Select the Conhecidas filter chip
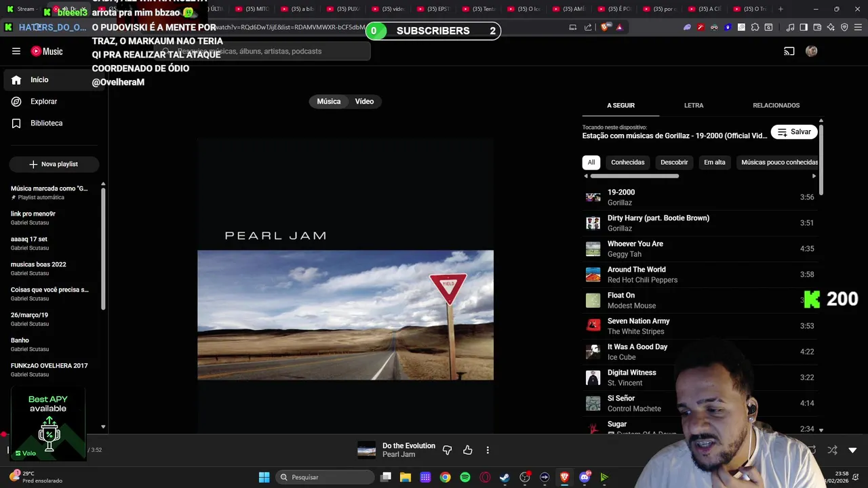868x488 pixels. [627, 163]
